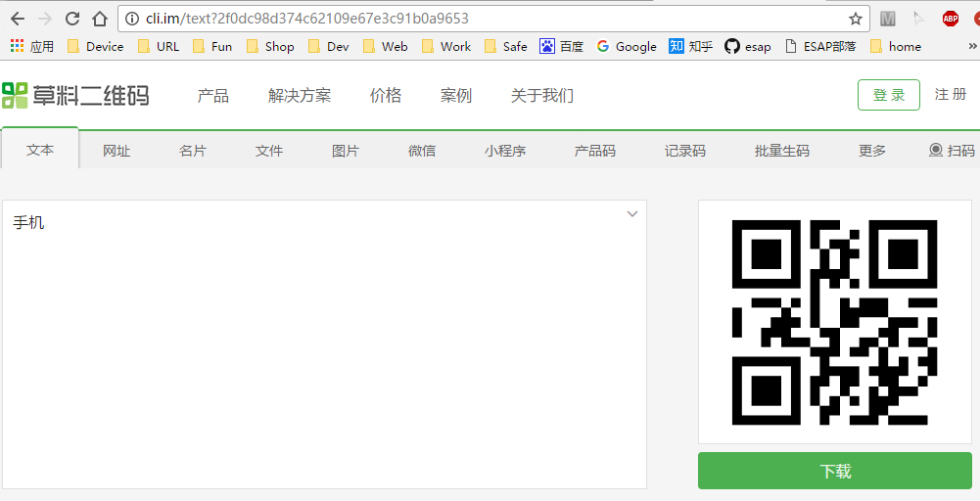The width and height of the screenshot is (980, 501).
Task: Open the 产品 menu
Action: (x=213, y=96)
